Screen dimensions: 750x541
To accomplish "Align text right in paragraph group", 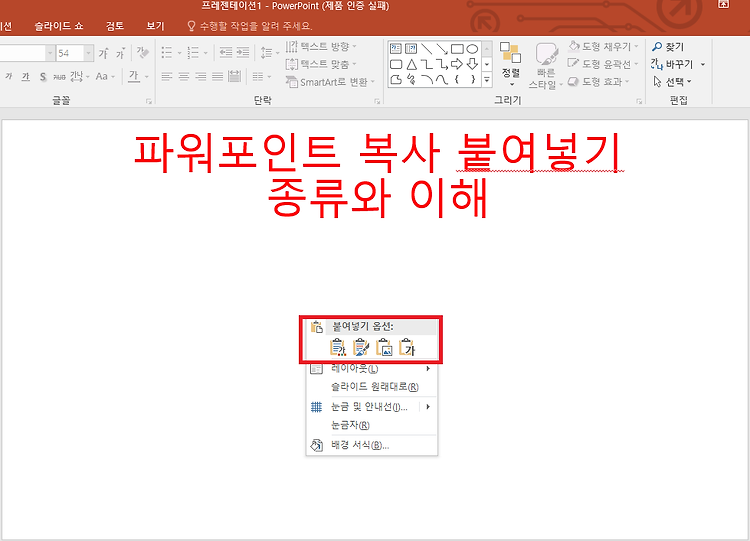I will pos(201,77).
